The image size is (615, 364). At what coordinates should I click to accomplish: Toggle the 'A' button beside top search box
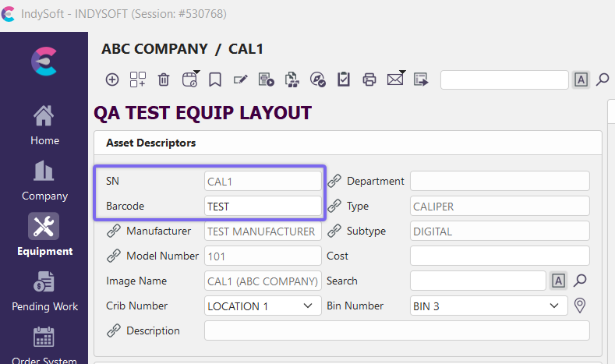(581, 80)
